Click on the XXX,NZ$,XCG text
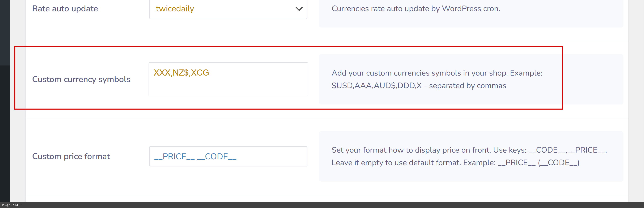644x208 pixels. point(181,72)
